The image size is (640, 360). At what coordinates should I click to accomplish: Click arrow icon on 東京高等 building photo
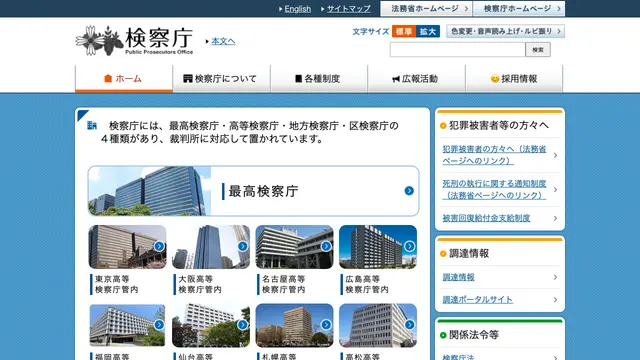coord(159,246)
